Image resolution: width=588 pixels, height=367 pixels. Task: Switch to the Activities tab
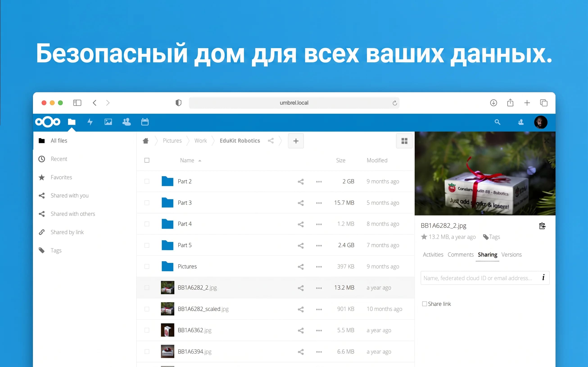point(433,255)
